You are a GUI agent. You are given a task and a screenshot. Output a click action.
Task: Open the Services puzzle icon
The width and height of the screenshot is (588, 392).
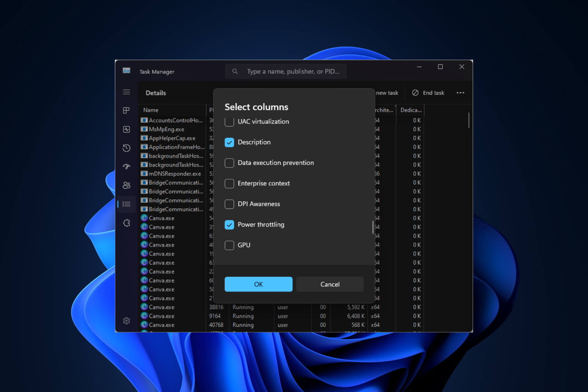click(x=126, y=223)
